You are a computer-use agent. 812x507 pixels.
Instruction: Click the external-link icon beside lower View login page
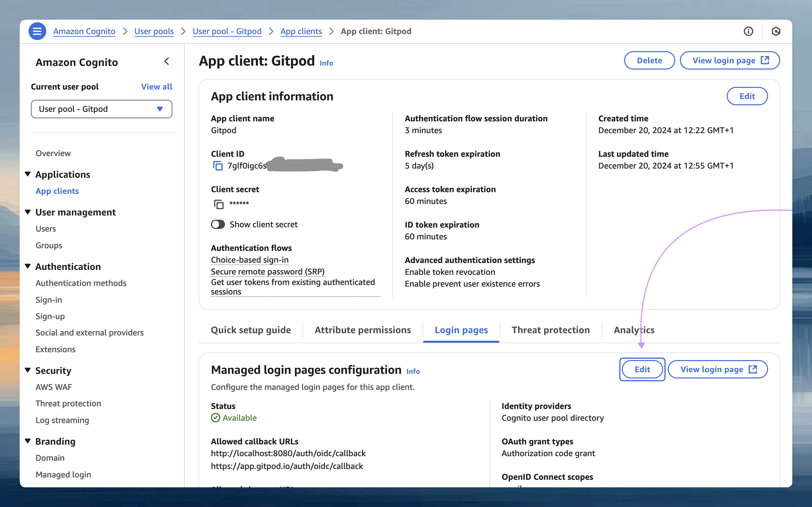[753, 369]
